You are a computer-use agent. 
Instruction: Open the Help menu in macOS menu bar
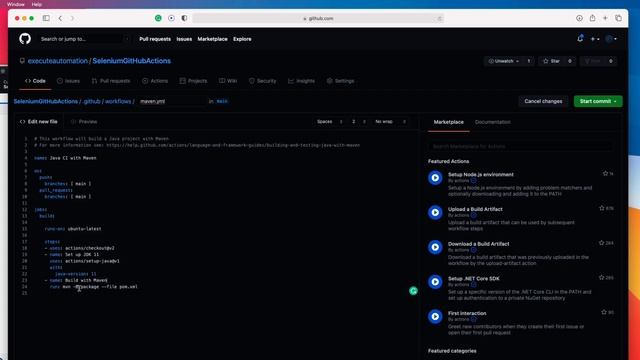click(37, 4)
